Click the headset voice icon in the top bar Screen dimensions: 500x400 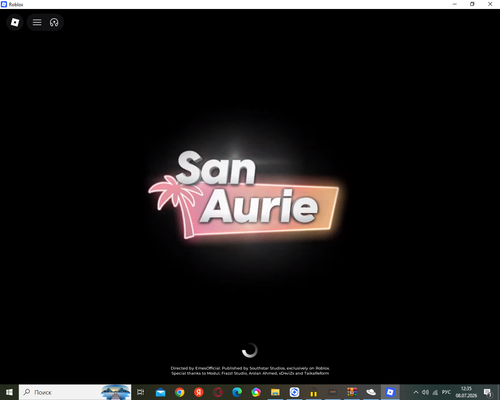(54, 22)
